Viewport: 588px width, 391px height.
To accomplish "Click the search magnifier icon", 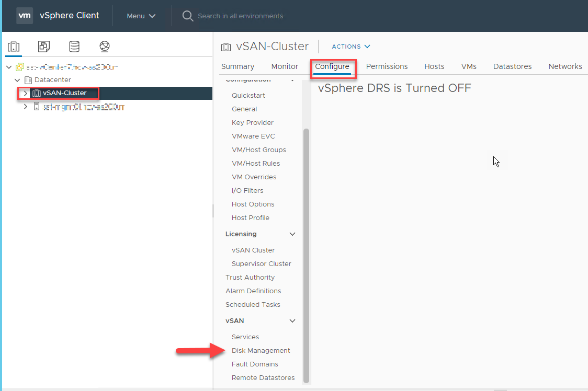I will tap(188, 16).
